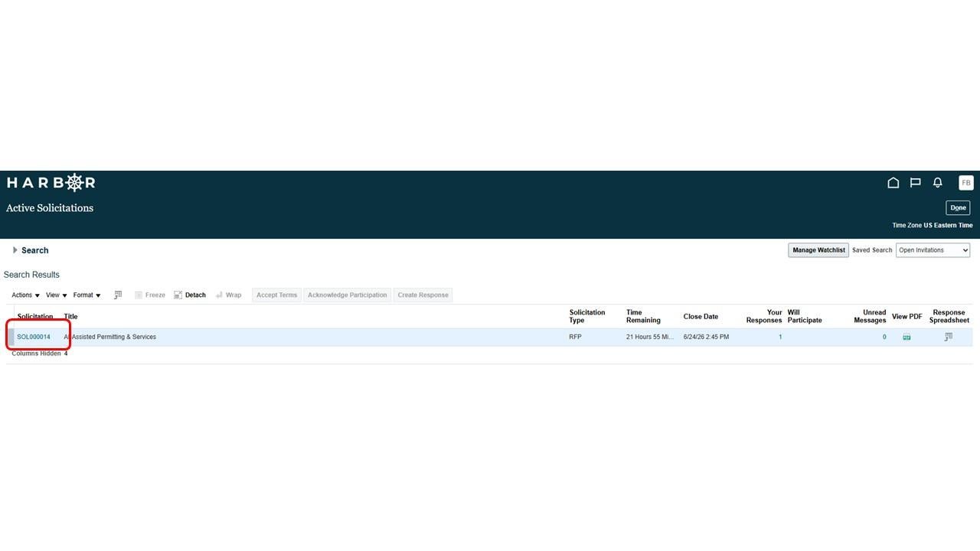Click the Create Response button

(423, 295)
